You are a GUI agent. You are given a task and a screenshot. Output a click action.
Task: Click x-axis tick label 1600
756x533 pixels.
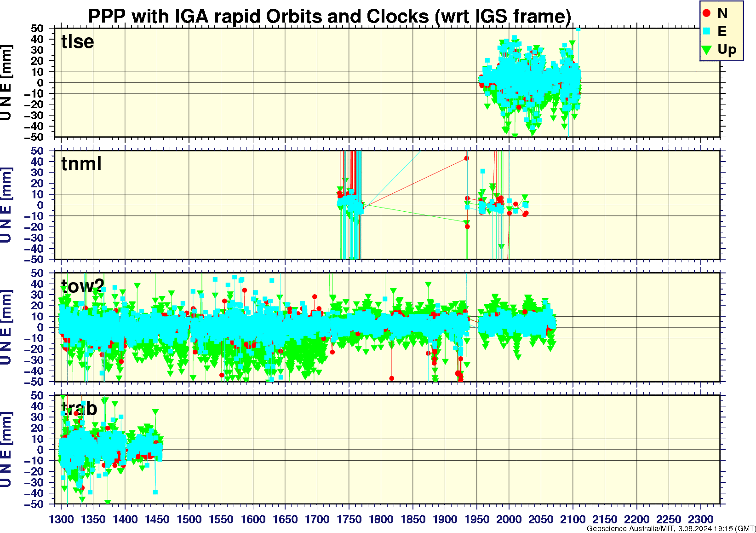tap(253, 519)
